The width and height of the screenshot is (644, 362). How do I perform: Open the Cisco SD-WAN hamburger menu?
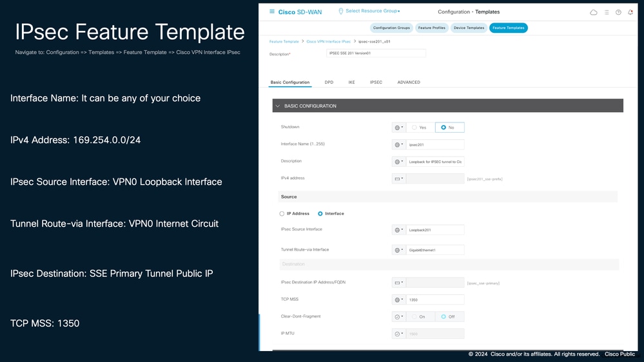pyautogui.click(x=272, y=12)
